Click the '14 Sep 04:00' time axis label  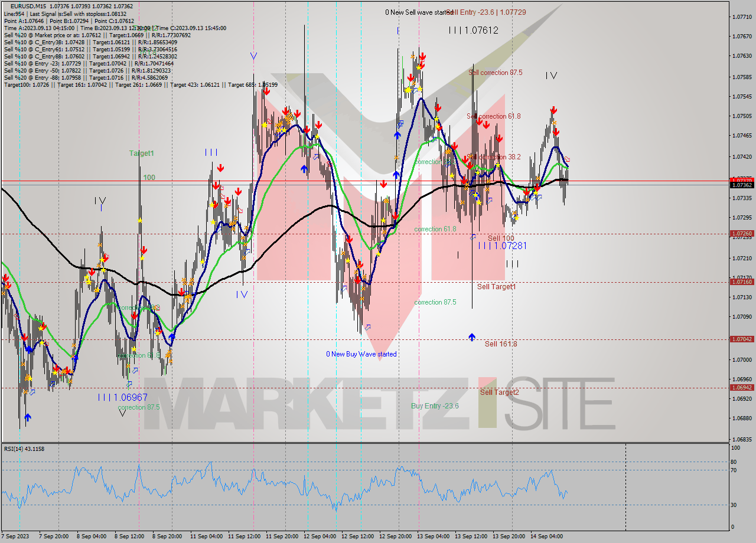click(x=546, y=537)
